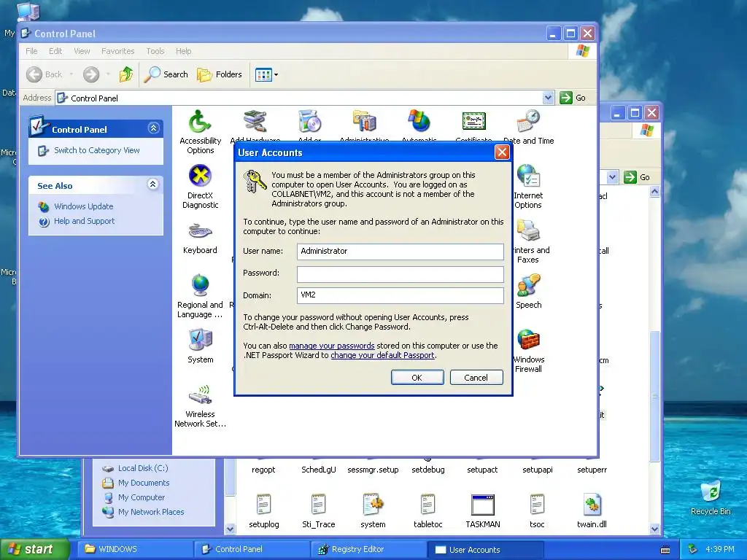747x560 pixels.
Task: Collapse the See Also sidebar section
Action: coord(153,184)
